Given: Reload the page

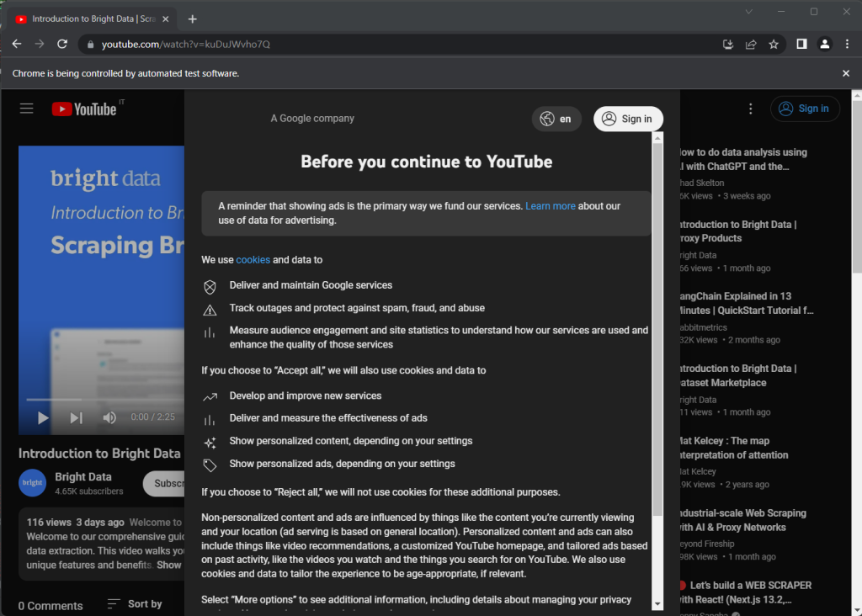Looking at the screenshot, I should [x=63, y=44].
